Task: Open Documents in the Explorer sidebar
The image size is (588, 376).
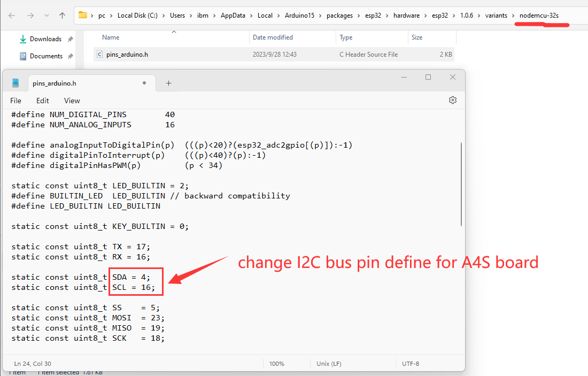Action: [46, 56]
